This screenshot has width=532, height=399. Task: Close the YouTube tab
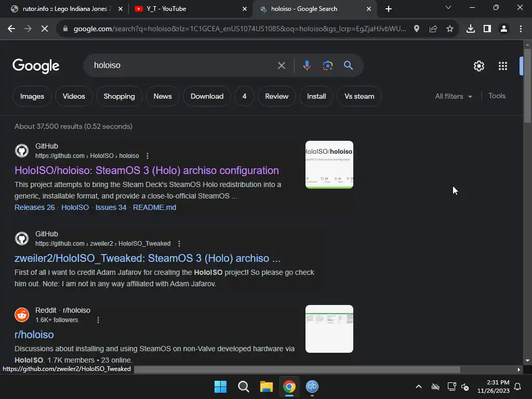(245, 9)
